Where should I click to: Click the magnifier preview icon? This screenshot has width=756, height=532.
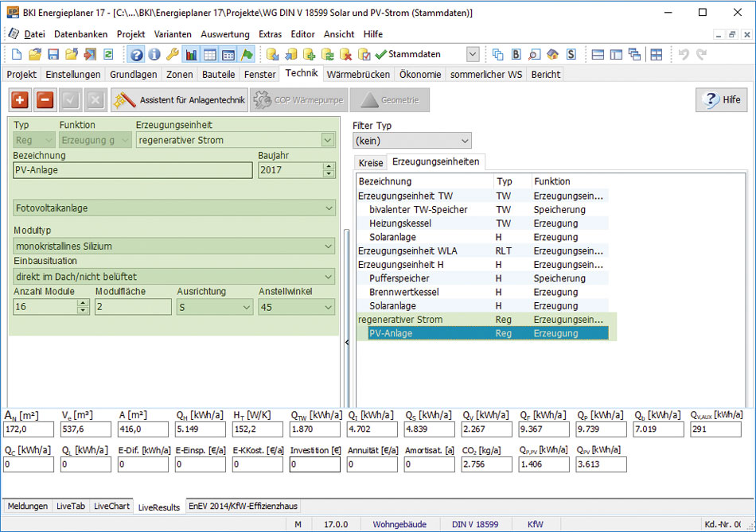534,54
